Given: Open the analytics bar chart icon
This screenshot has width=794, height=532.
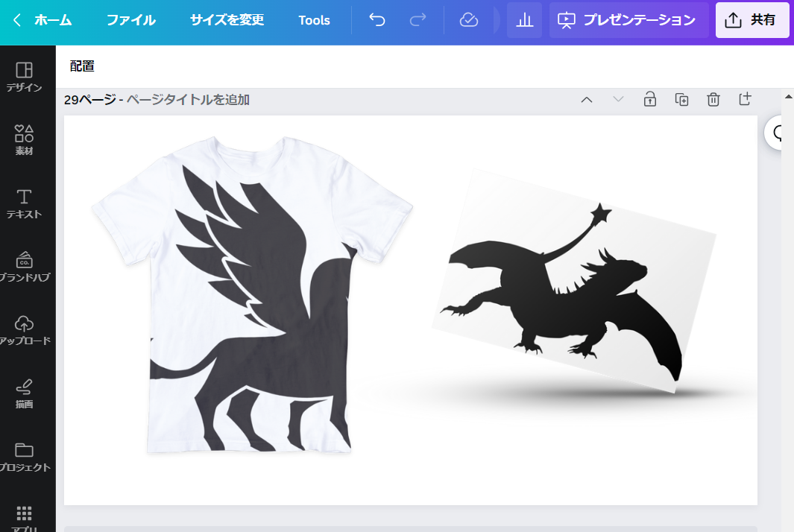Looking at the screenshot, I should tap(524, 20).
